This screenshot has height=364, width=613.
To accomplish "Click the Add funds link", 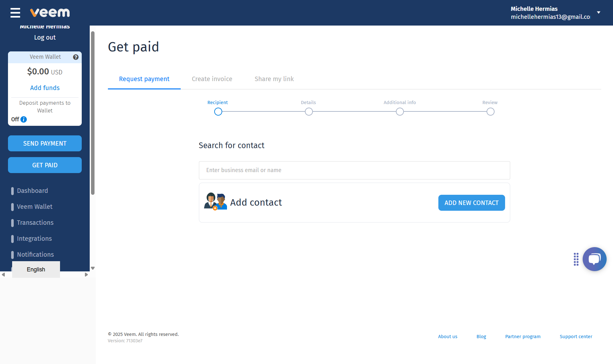I will coord(45,88).
